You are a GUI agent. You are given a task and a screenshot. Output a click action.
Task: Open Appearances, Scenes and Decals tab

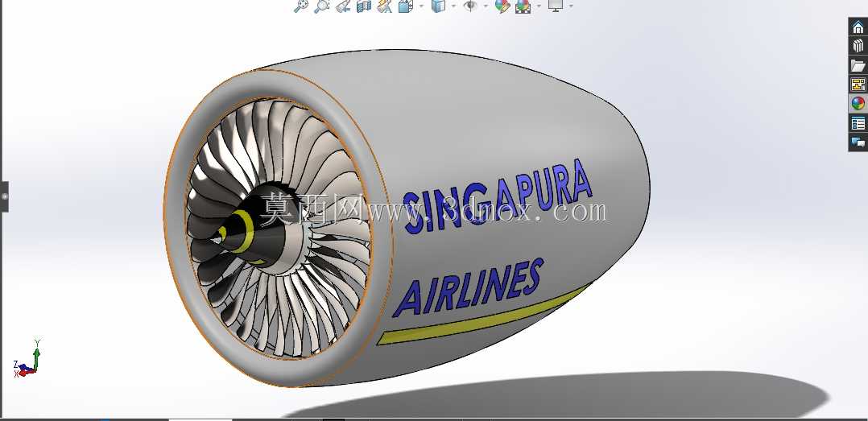click(858, 104)
